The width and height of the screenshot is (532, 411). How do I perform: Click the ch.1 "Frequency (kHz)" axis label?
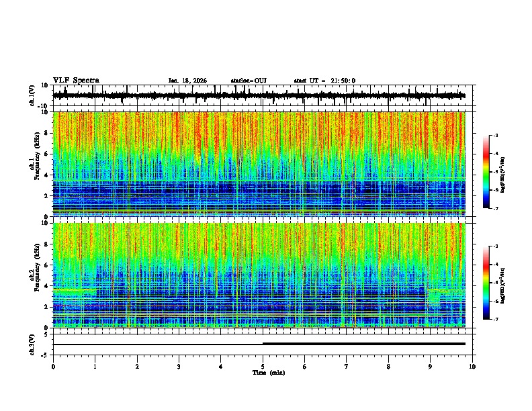[37, 156]
